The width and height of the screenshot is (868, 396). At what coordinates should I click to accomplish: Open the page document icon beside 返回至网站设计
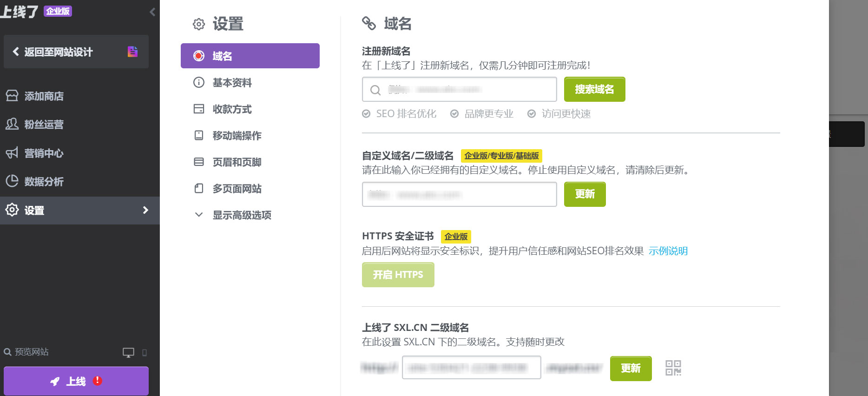click(x=132, y=52)
